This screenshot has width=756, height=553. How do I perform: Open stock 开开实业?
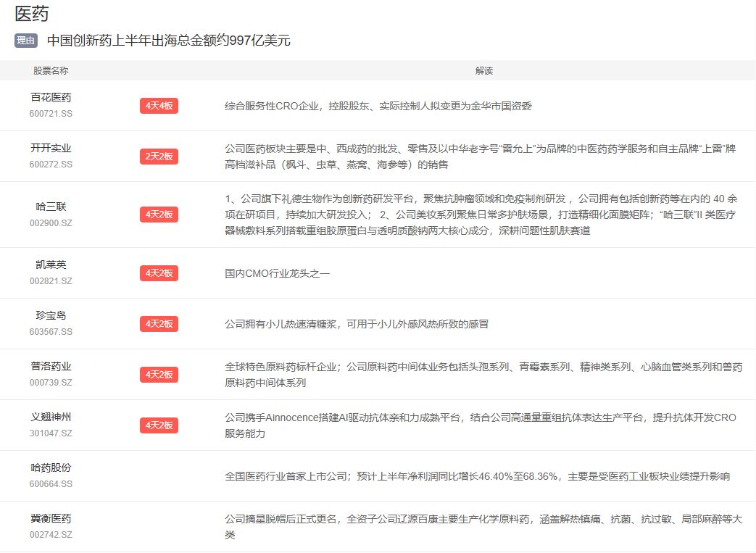(x=51, y=148)
